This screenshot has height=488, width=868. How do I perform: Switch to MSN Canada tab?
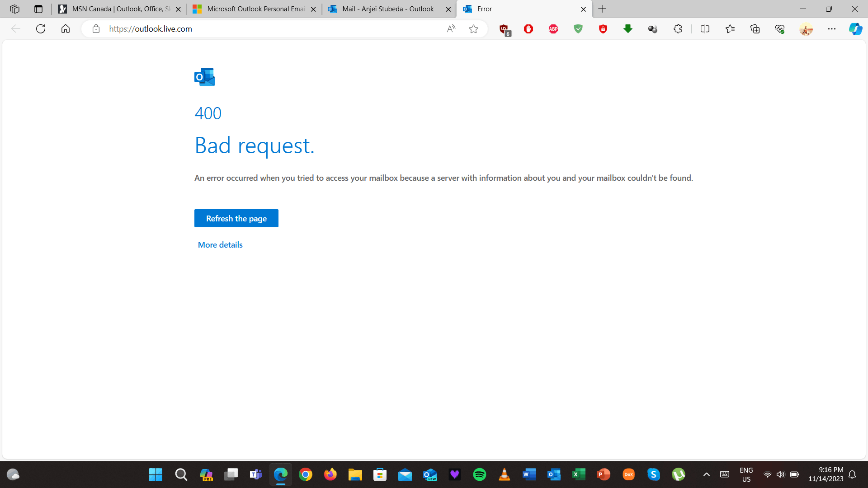click(x=121, y=9)
